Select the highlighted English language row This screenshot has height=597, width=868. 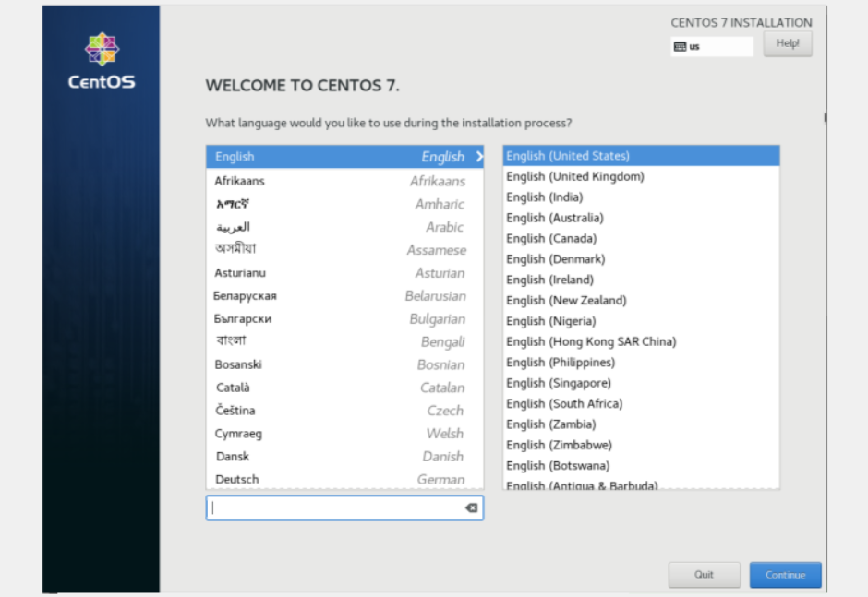coord(344,157)
